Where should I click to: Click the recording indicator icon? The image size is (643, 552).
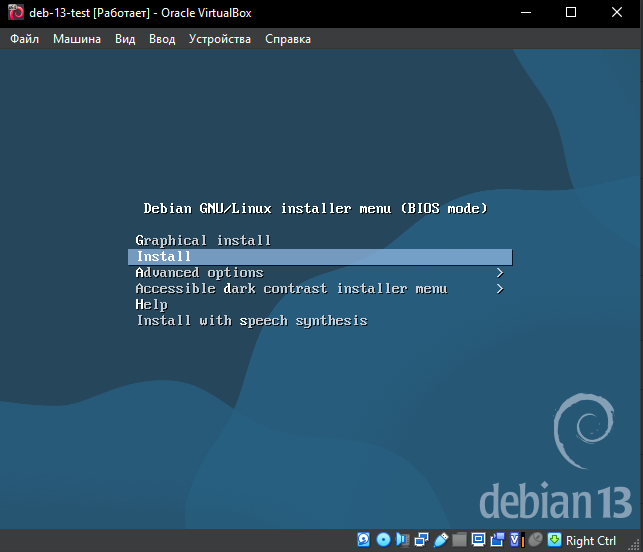tap(497, 540)
